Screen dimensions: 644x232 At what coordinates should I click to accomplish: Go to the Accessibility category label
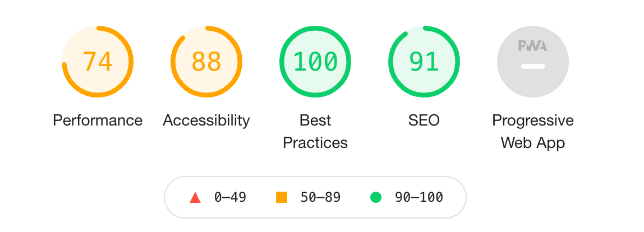pyautogui.click(x=206, y=120)
